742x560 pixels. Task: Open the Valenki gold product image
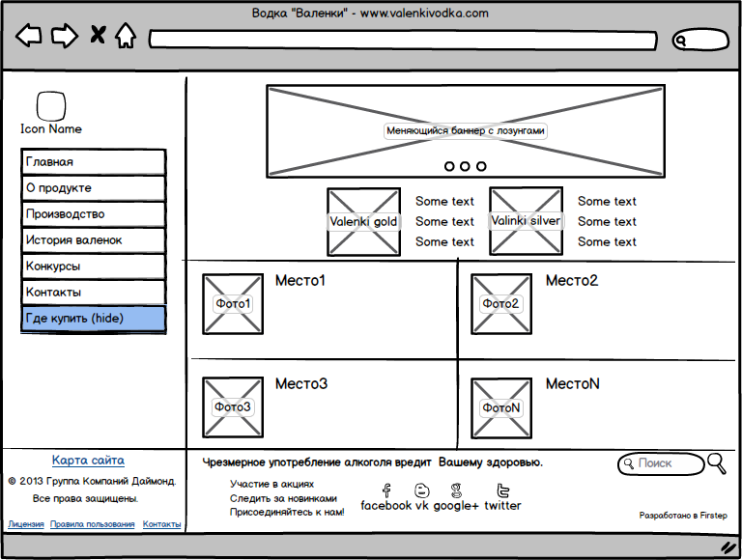click(363, 221)
